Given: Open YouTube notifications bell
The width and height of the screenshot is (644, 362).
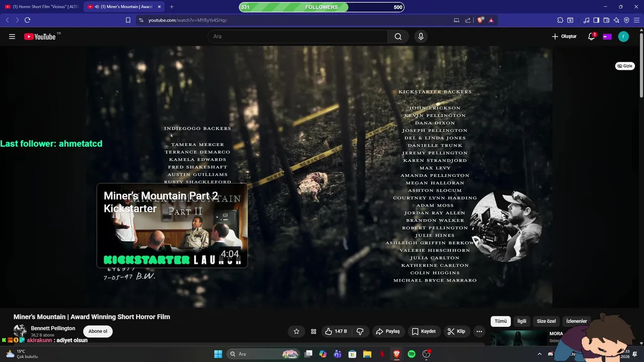Looking at the screenshot, I should click(592, 37).
